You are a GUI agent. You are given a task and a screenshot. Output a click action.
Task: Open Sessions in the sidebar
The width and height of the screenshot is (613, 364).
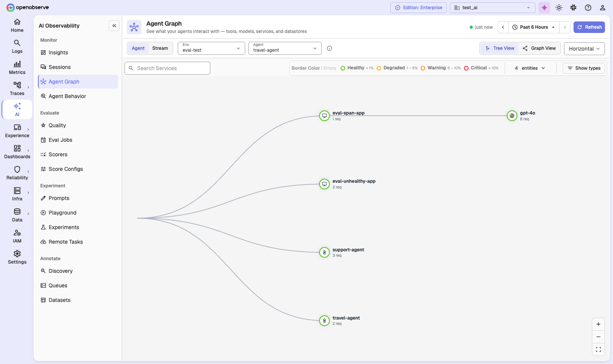[x=78, y=67]
